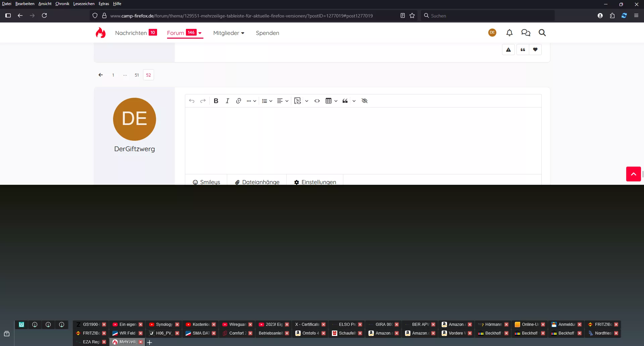Show site security padlock info
The height and width of the screenshot is (346, 644).
104,15
